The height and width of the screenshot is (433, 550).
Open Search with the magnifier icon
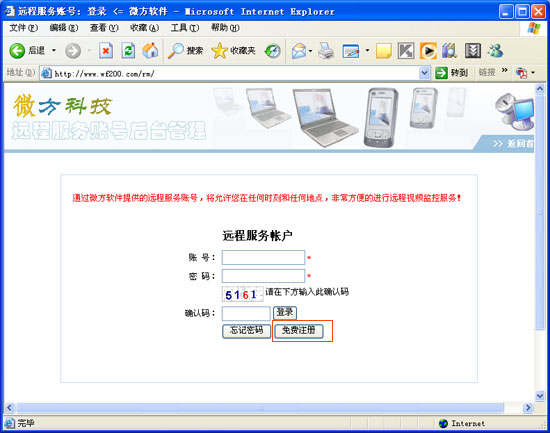(175, 51)
